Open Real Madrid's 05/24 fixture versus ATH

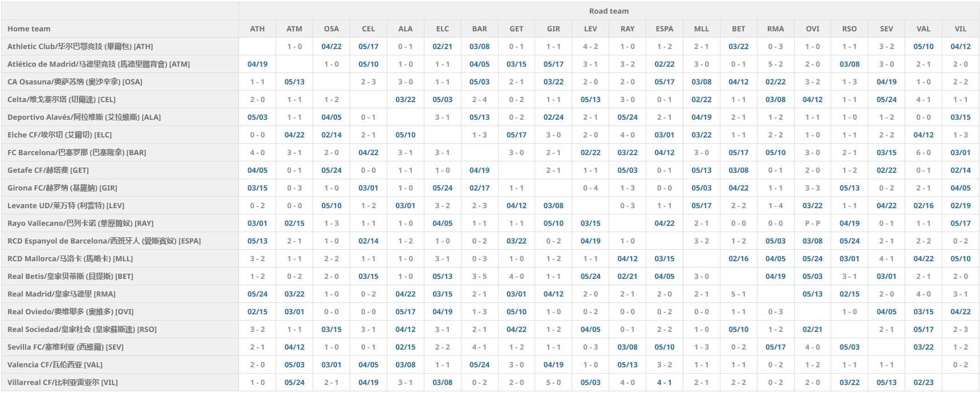click(257, 294)
